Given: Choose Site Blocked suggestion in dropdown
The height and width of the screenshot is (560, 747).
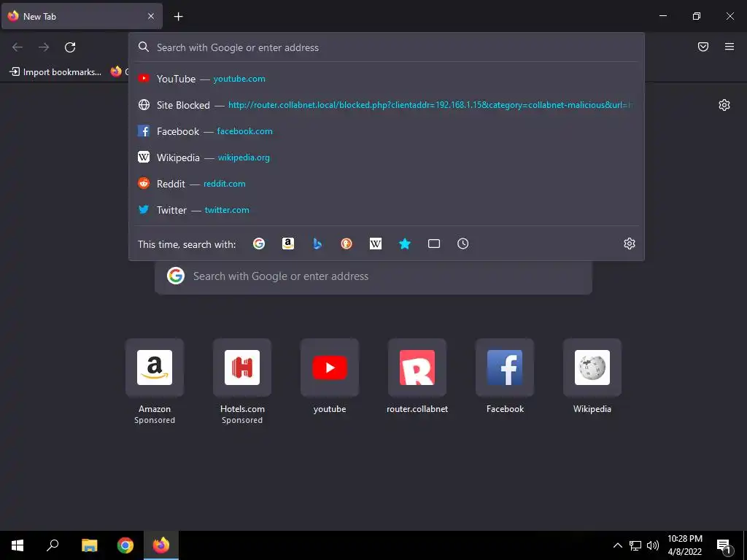Looking at the screenshot, I should 387,105.
